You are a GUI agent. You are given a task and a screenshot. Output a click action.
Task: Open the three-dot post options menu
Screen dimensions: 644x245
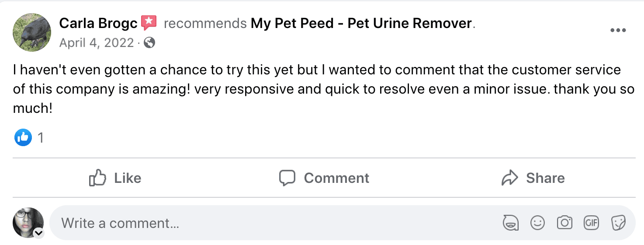pos(618,30)
